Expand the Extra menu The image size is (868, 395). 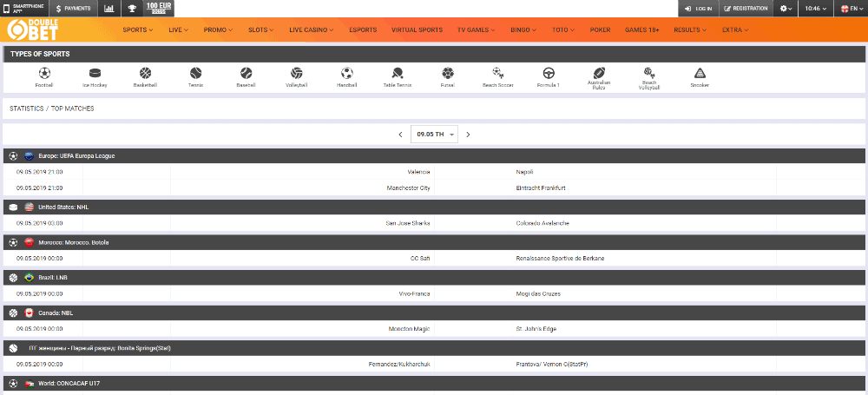(x=735, y=30)
